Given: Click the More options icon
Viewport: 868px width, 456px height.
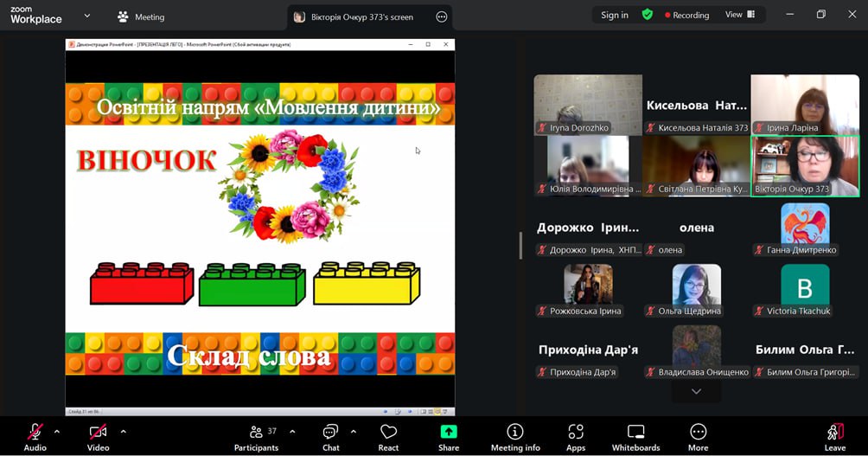Looking at the screenshot, I should click(x=698, y=437).
